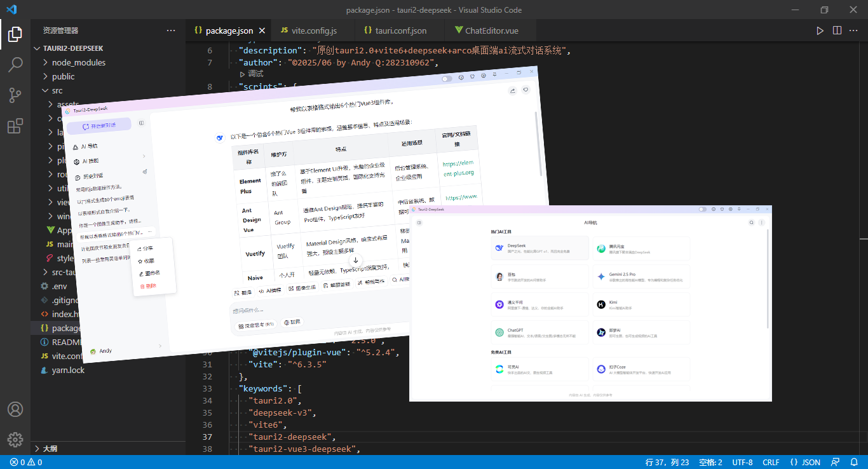This screenshot has height=469, width=868.
Task: Open the Kimi card in AI导航
Action: tap(641, 304)
